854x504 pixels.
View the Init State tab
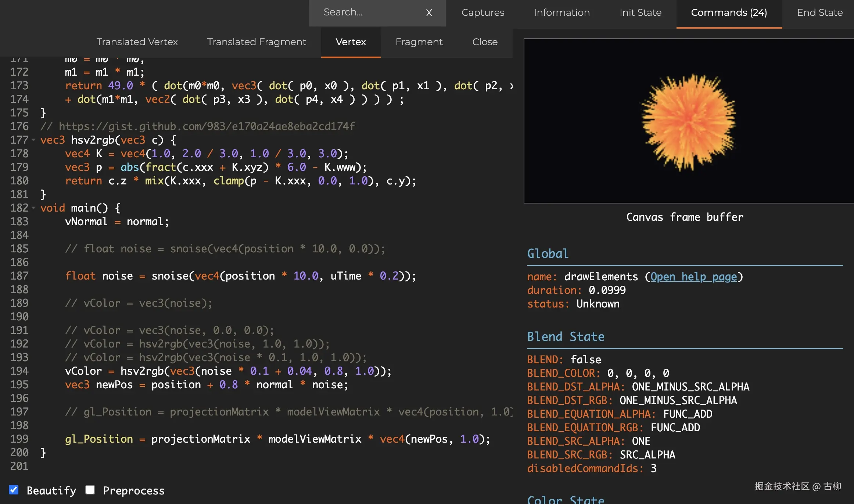[x=640, y=12]
